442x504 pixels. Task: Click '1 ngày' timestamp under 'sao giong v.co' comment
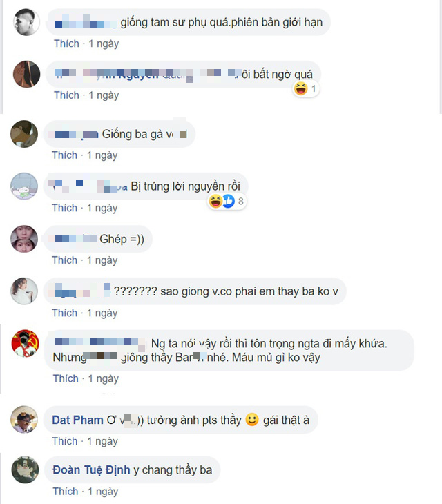coord(102,313)
